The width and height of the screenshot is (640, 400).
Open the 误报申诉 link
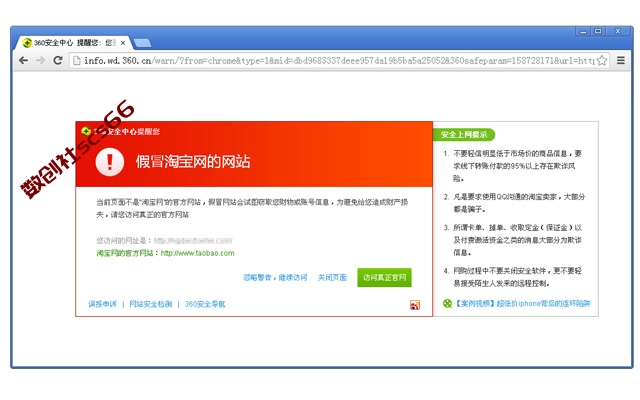pos(102,304)
